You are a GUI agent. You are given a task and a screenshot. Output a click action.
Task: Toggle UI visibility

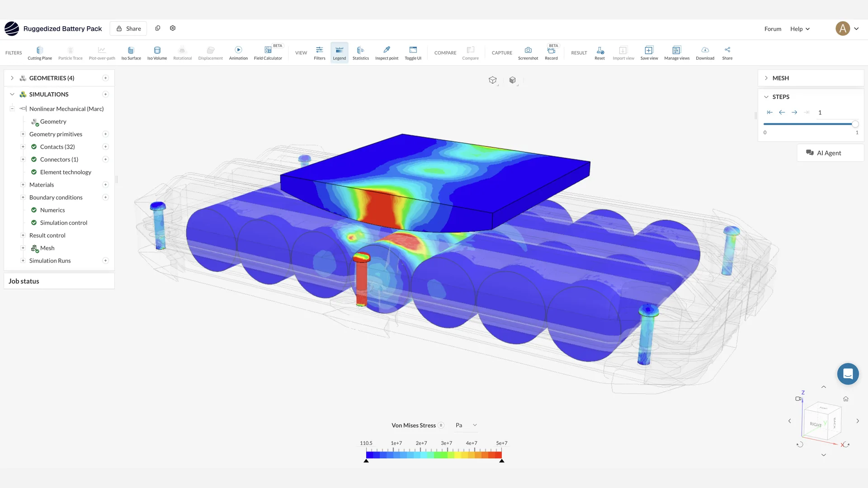(x=413, y=53)
